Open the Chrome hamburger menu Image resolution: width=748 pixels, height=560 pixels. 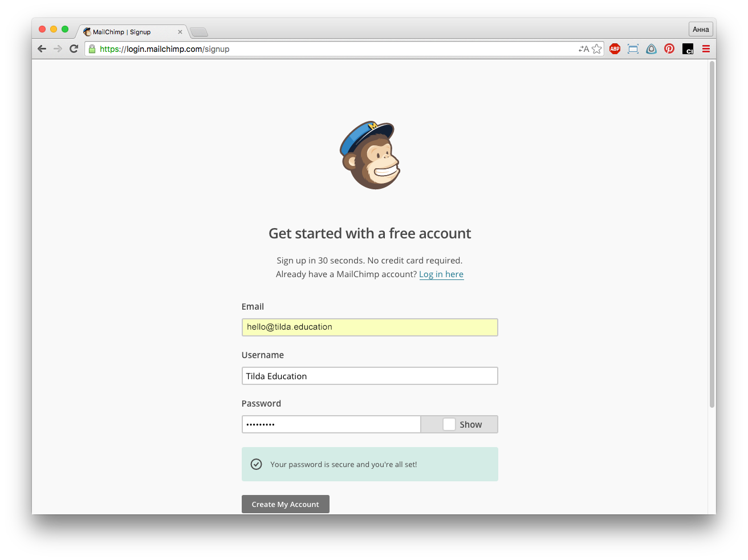coord(706,49)
